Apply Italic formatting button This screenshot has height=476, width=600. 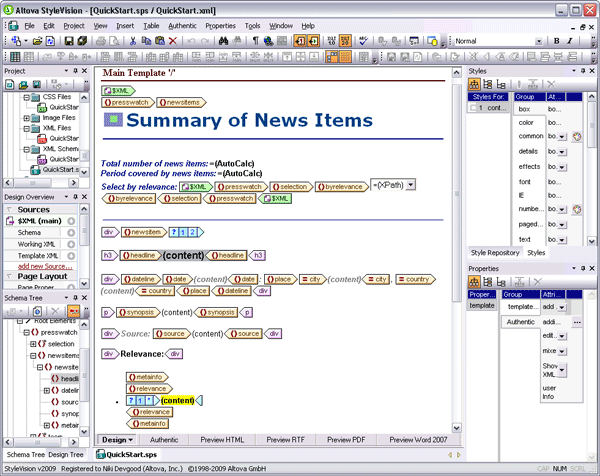tap(570, 41)
